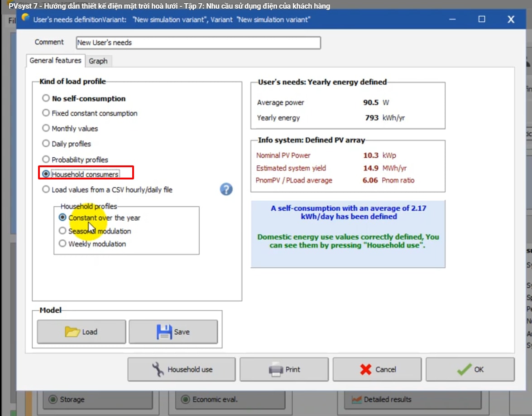This screenshot has width=532, height=416.
Task: Click the Pnom ratio value 6.06
Action: pos(370,180)
